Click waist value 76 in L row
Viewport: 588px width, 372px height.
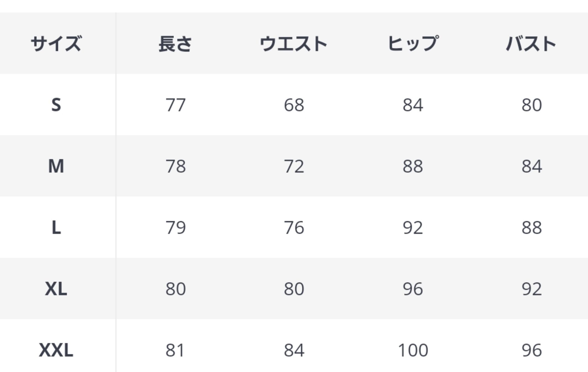(294, 228)
